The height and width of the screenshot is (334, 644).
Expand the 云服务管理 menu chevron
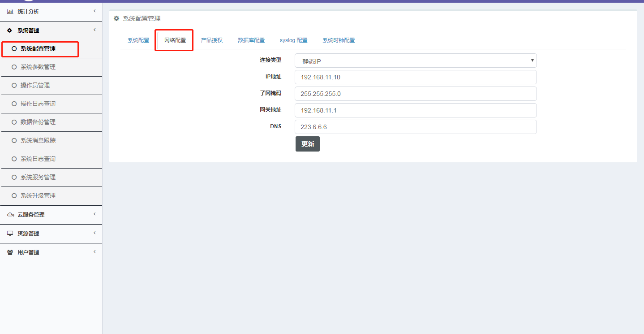point(94,214)
